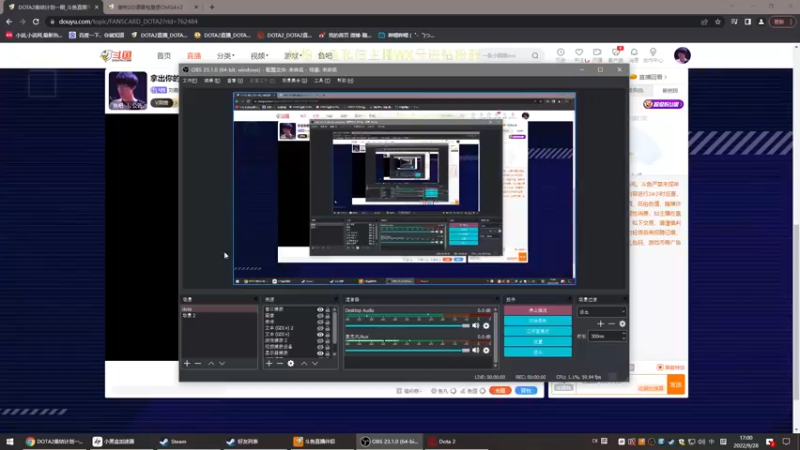
Task: Toggle visibility of 窗口捕获 source
Action: pos(320,310)
